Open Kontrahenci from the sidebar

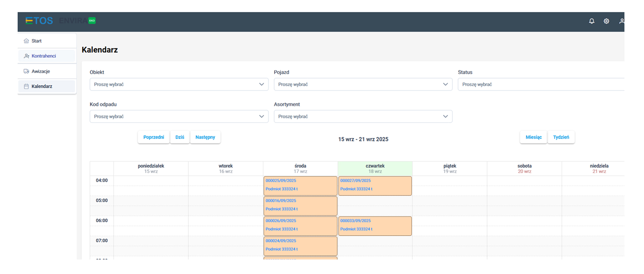click(x=44, y=56)
